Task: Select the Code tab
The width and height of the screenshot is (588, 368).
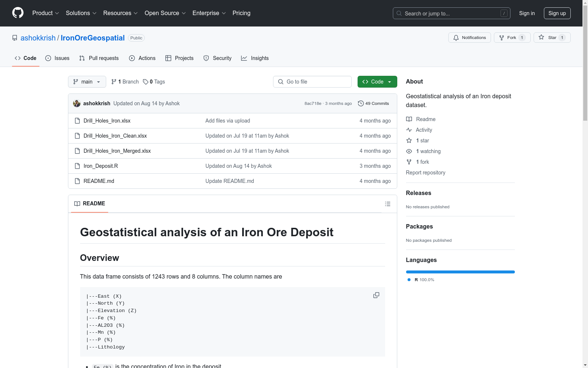Action: pyautogui.click(x=26, y=58)
